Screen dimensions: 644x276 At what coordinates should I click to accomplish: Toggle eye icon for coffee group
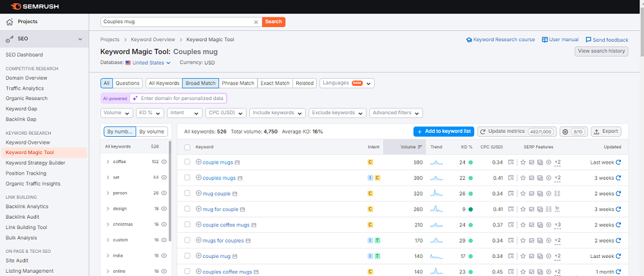tap(164, 162)
